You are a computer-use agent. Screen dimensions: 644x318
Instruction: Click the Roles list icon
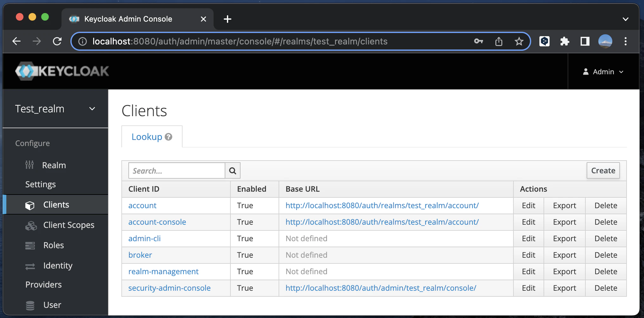[x=30, y=246]
